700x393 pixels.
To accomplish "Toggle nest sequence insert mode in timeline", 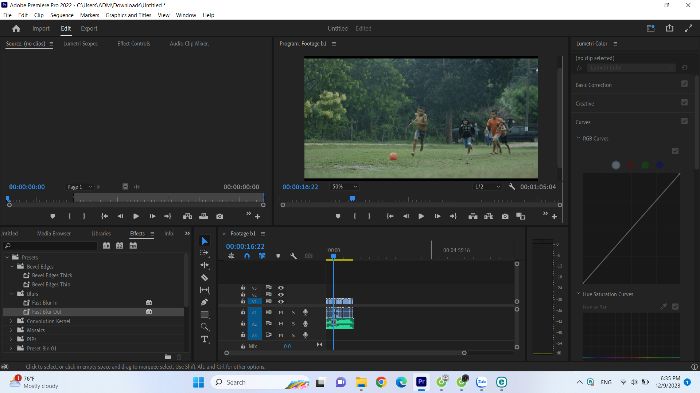I will coord(231,256).
